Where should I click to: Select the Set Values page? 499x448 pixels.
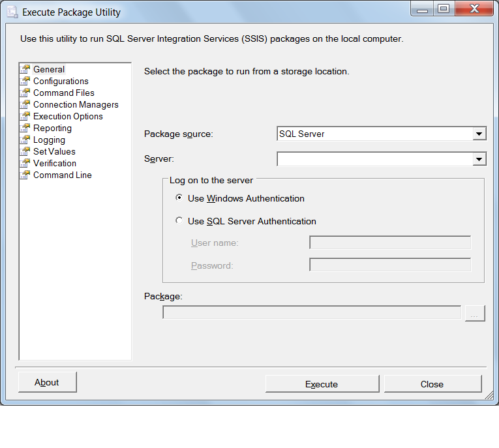pyautogui.click(x=54, y=152)
